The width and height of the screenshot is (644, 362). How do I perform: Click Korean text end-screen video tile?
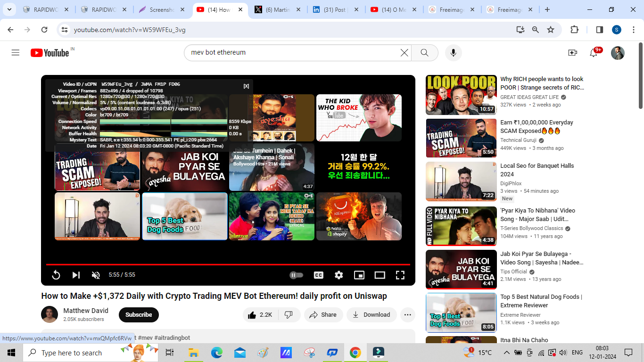click(x=359, y=167)
